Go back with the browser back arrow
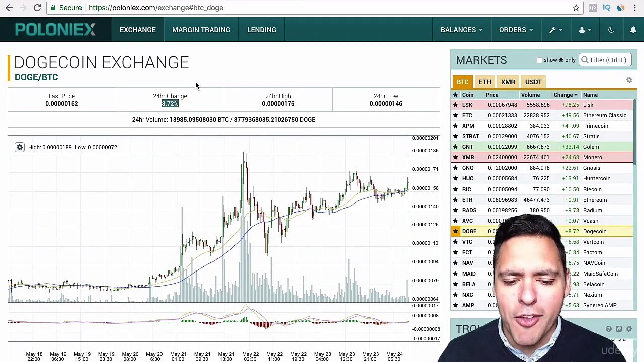 [x=9, y=8]
